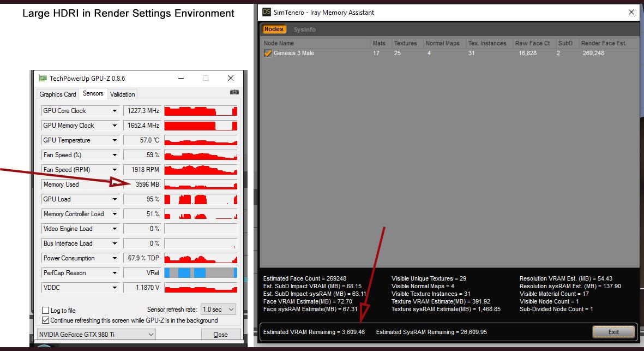Select the Genesis 3 Male row name

click(x=294, y=53)
